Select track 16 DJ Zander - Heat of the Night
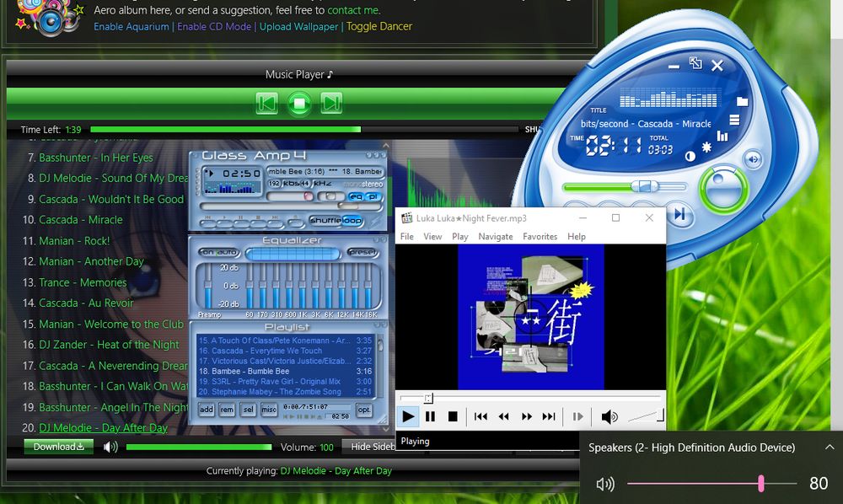The image size is (843, 504). point(109,345)
